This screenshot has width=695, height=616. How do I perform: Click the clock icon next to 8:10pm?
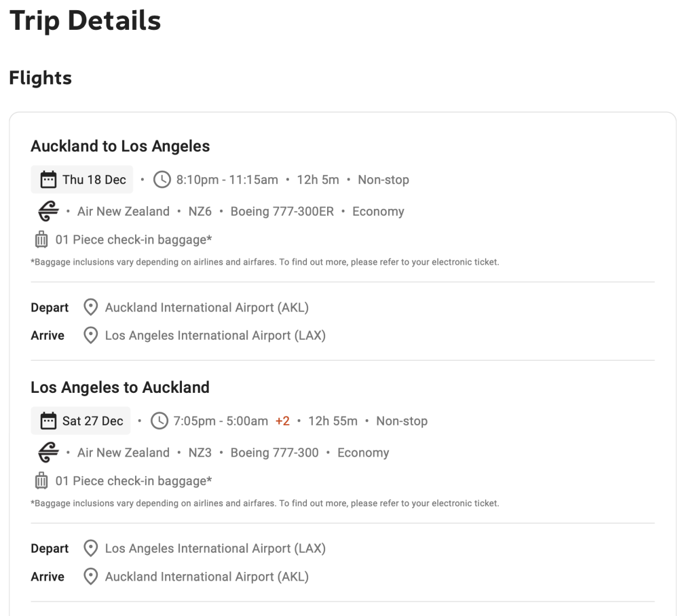pos(162,180)
